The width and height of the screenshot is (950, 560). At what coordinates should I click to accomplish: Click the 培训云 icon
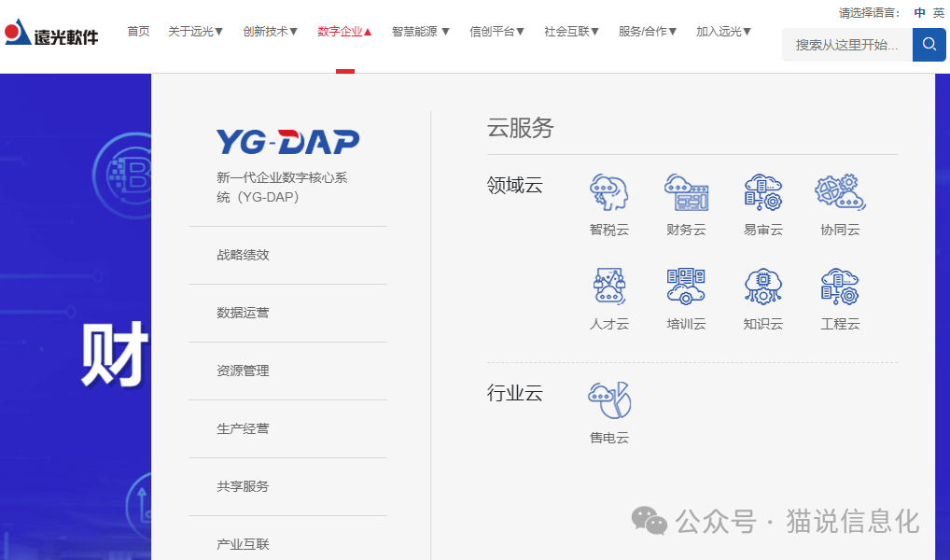pyautogui.click(x=686, y=287)
